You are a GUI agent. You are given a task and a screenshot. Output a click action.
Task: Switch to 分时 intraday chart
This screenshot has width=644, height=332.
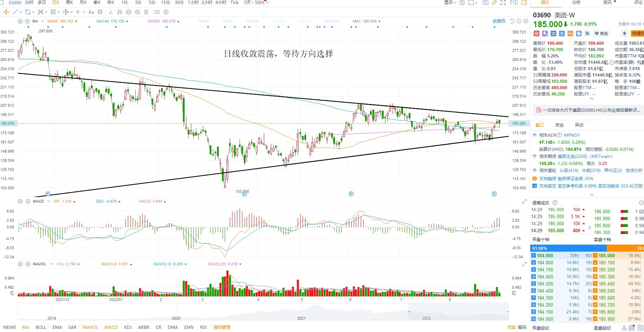29,2
